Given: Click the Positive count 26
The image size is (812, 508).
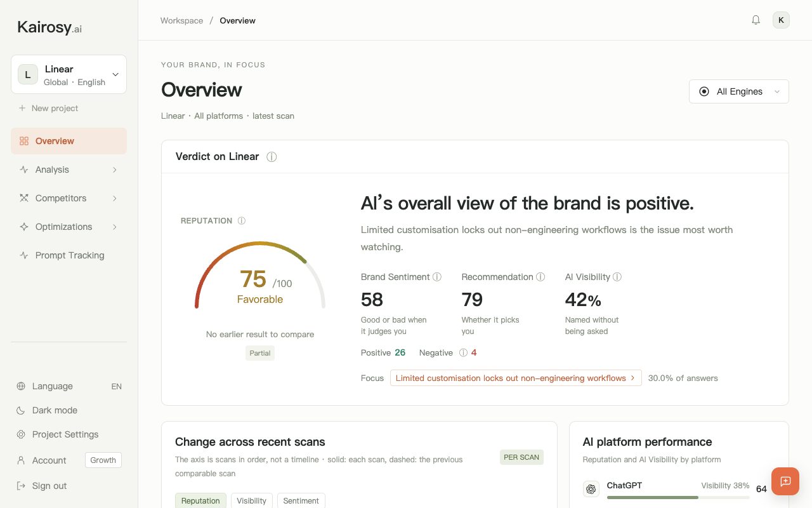Looking at the screenshot, I should coord(400,352).
